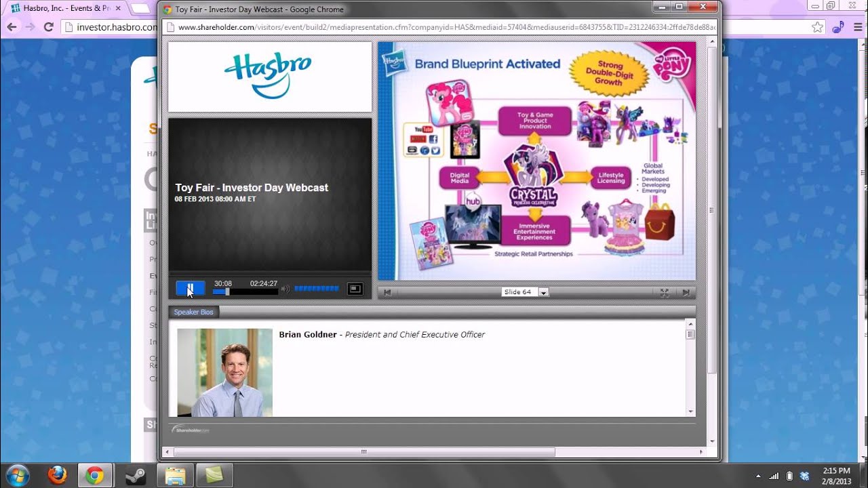
Task: Click the popup page icon by URL
Action: 171,27
